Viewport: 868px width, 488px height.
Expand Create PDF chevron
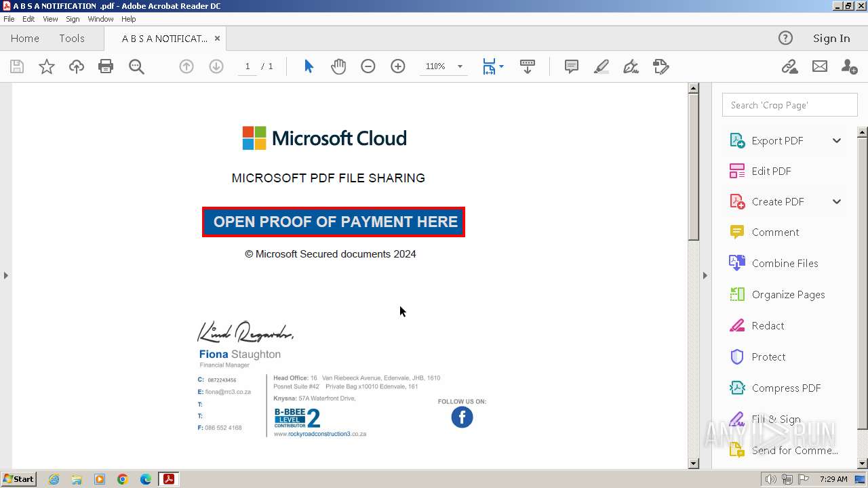[837, 201]
